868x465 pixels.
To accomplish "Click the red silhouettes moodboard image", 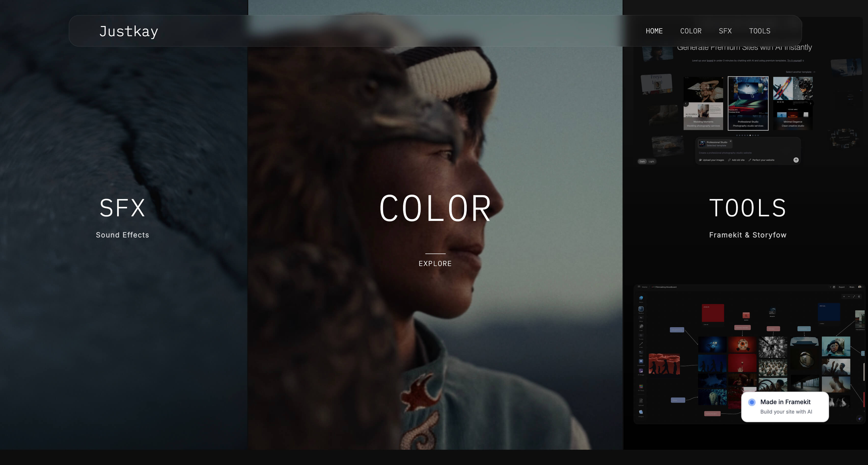I will pos(665,364).
